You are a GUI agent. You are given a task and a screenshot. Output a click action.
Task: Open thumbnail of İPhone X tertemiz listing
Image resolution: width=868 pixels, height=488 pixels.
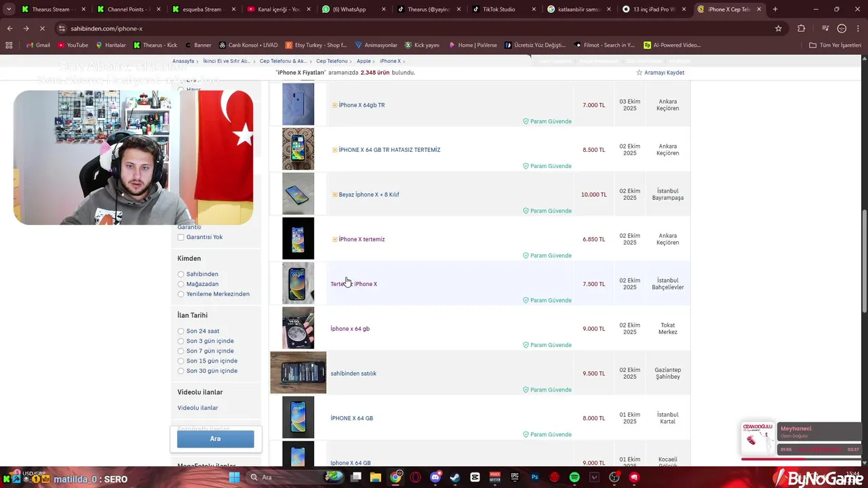point(298,239)
